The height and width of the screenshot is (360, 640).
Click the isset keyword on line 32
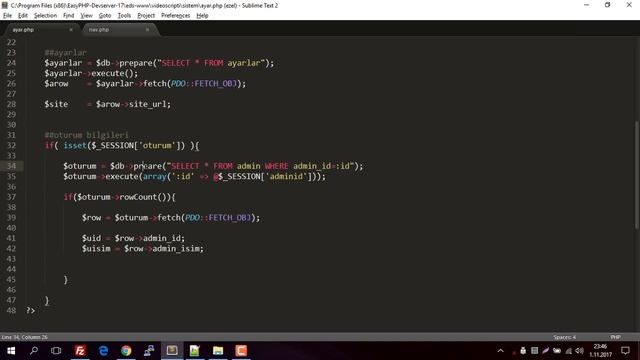click(x=75, y=145)
